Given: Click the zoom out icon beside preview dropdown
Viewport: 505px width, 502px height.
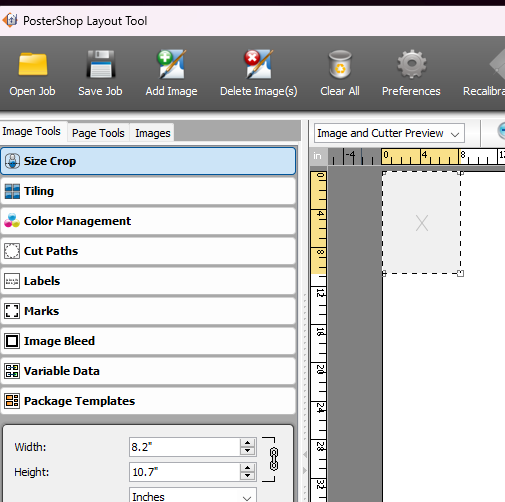Looking at the screenshot, I should [501, 131].
